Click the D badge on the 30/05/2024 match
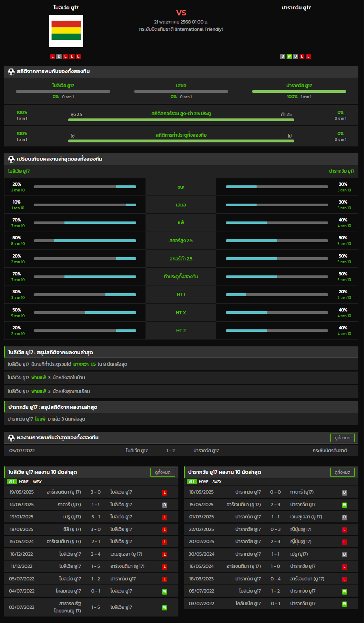The height and width of the screenshot is (623, 364). 345,554
